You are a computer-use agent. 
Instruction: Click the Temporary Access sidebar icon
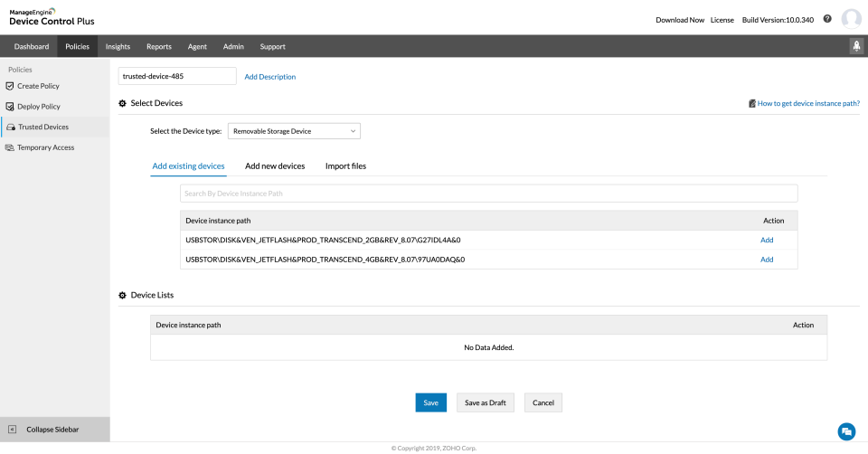(x=10, y=147)
